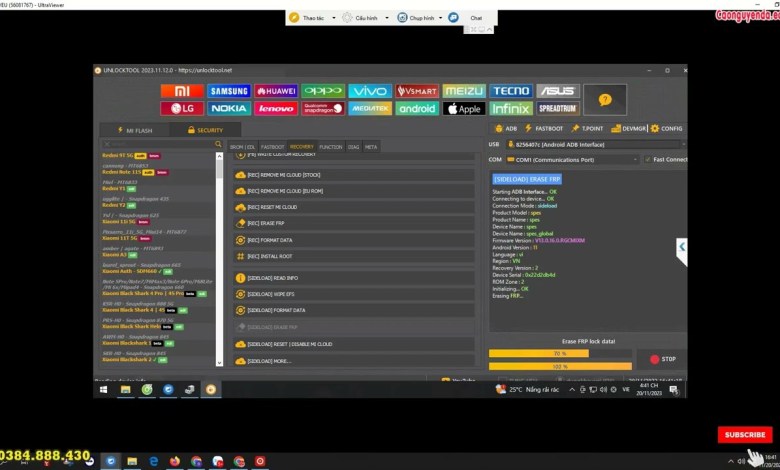The image size is (780, 470).
Task: Select the Qualcomm Snapdragon logo
Action: [x=323, y=108]
